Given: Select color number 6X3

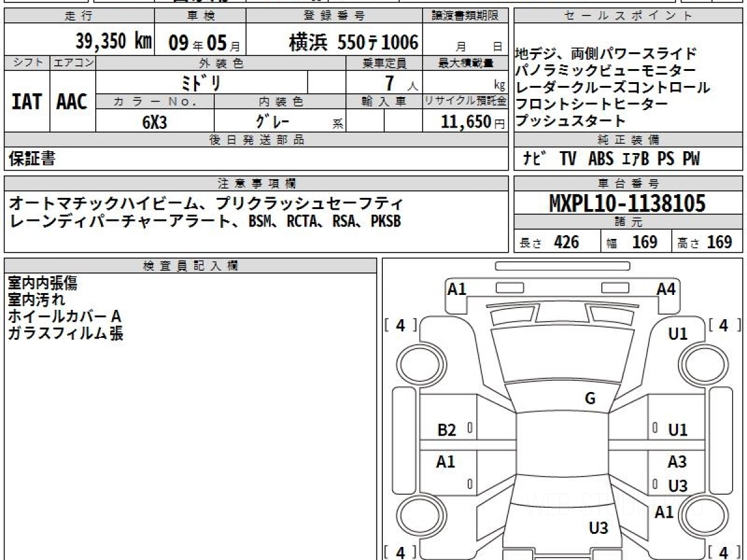Looking at the screenshot, I should (155, 122).
